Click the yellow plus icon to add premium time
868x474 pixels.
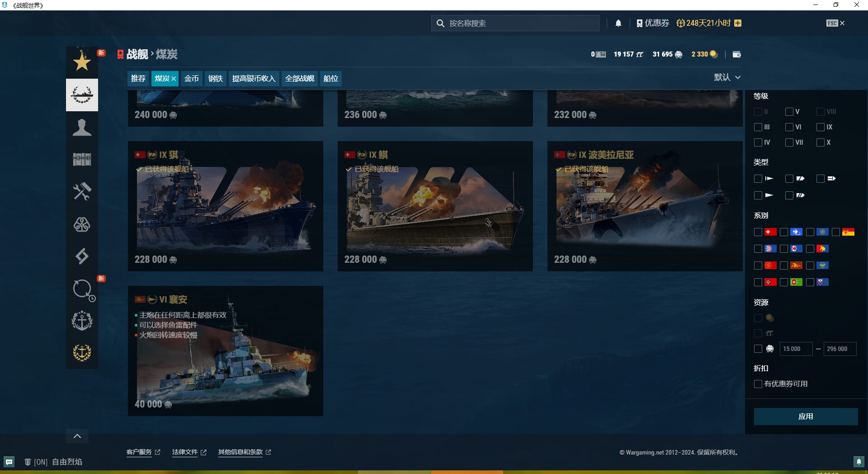click(x=738, y=23)
